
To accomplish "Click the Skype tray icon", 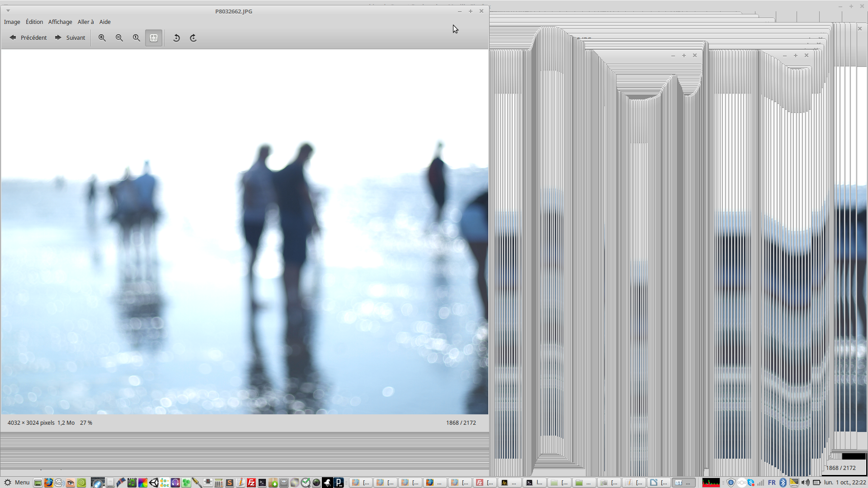I will (x=751, y=483).
